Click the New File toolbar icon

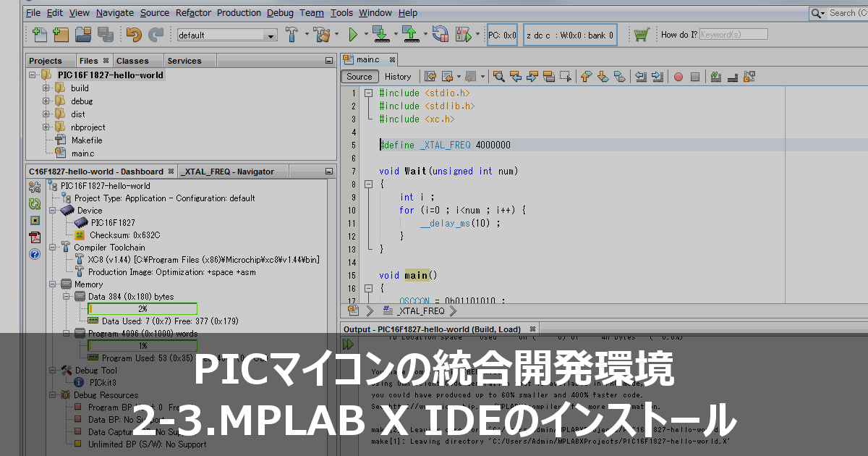coord(40,34)
